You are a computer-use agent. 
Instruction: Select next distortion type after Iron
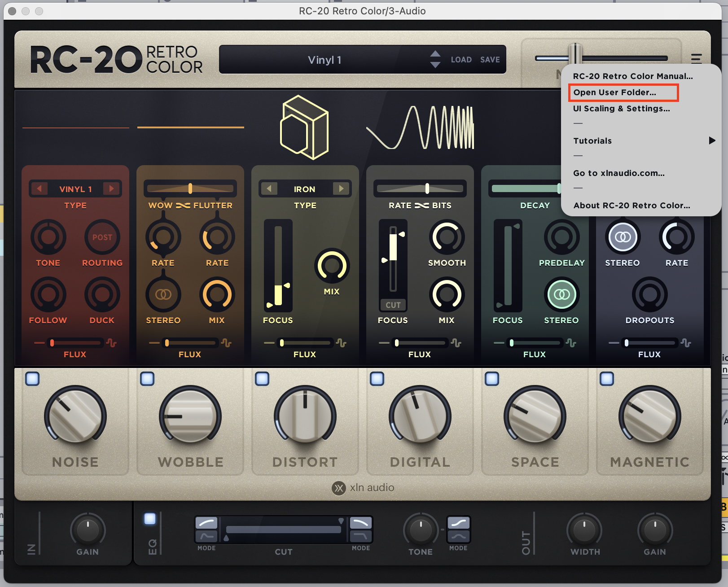click(341, 189)
